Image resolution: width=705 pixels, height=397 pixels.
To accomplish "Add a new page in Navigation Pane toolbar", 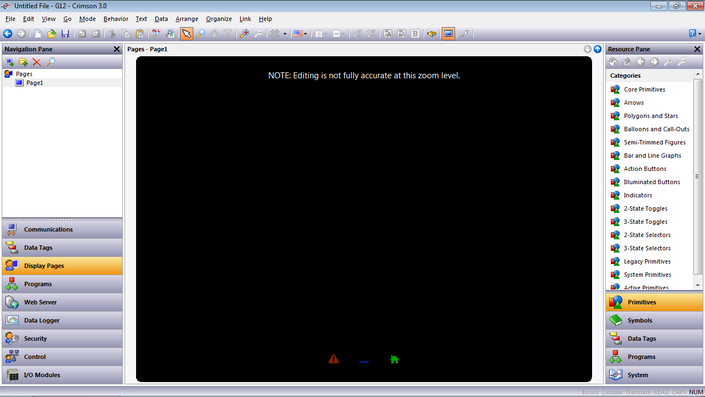I will (x=10, y=62).
